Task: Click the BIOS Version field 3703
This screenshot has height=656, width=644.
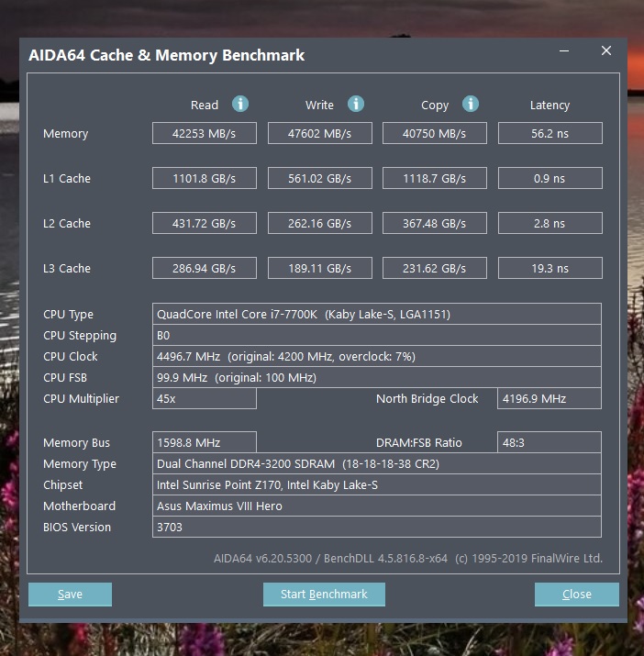Action: coord(377,527)
